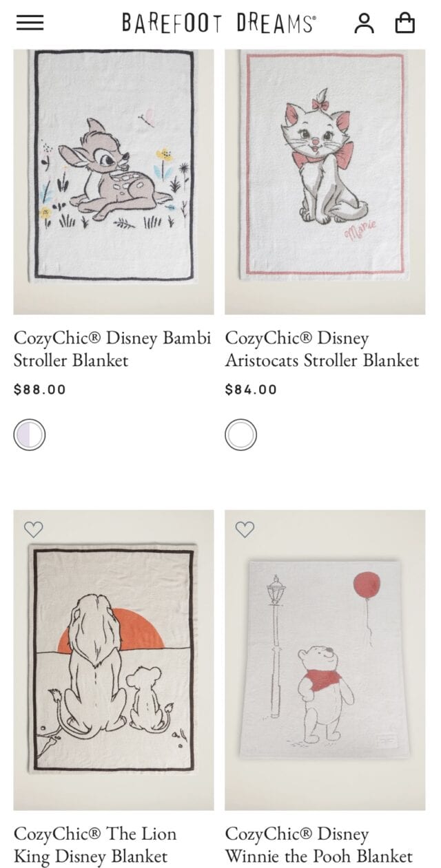Image resolution: width=441 pixels, height=868 pixels.
Task: Favorite the Winnie the Pooh blanket heart
Action: [245, 529]
